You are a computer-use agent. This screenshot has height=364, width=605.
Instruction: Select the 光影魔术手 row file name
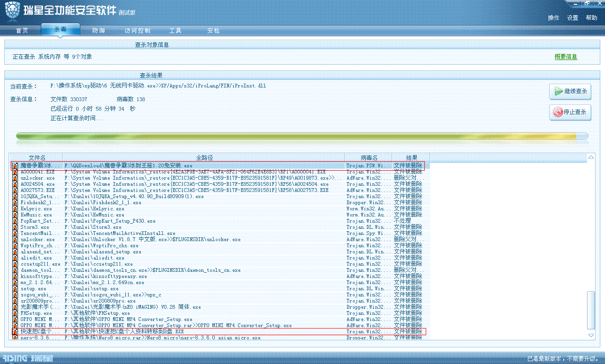coord(40,307)
